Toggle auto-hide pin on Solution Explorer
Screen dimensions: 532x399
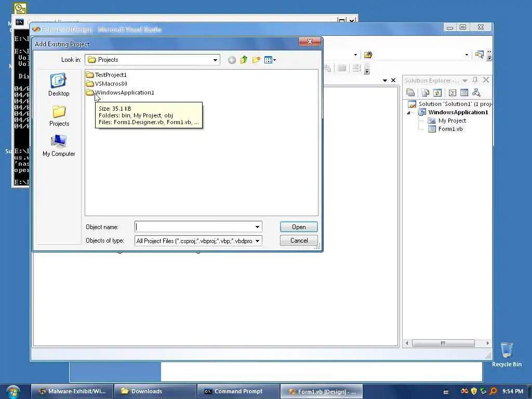(x=475, y=80)
